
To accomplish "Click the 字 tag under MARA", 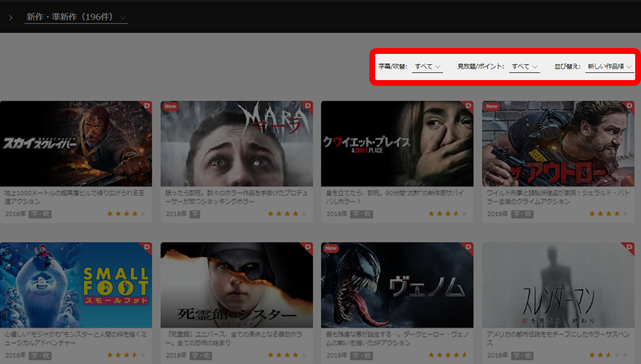I will point(195,214).
